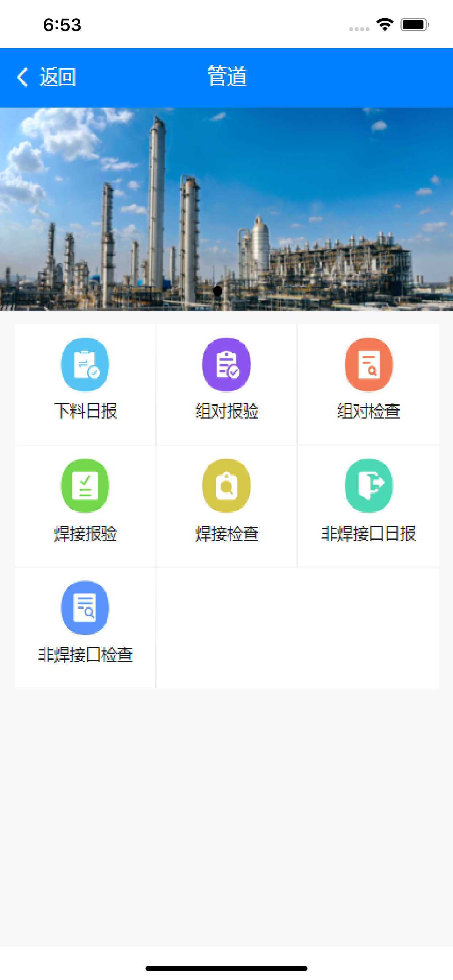Tap the Wi-Fi status icon

coord(385,25)
